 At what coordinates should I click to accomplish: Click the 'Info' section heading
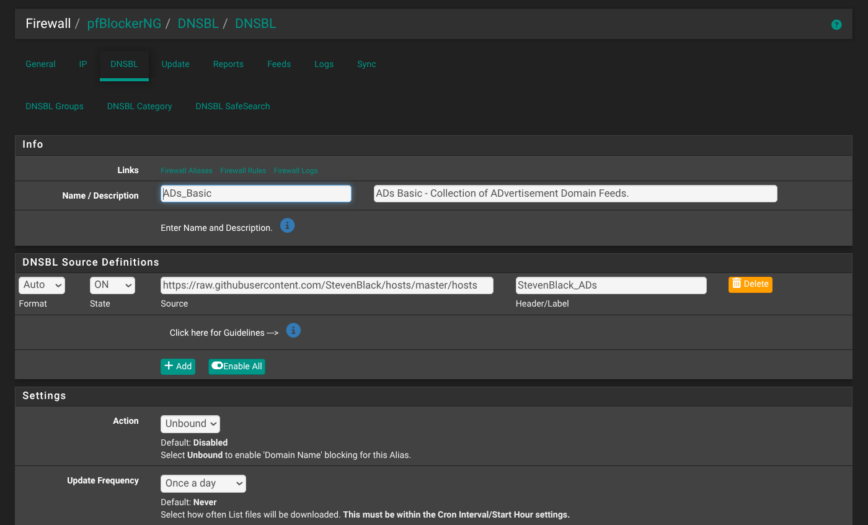[33, 145]
